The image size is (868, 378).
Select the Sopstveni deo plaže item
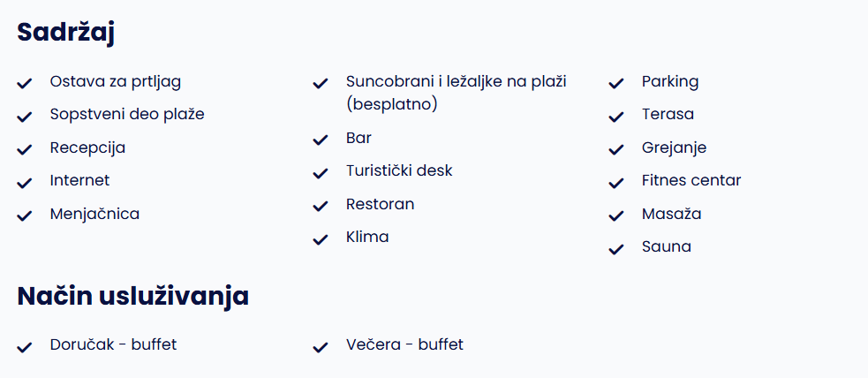[x=127, y=115]
